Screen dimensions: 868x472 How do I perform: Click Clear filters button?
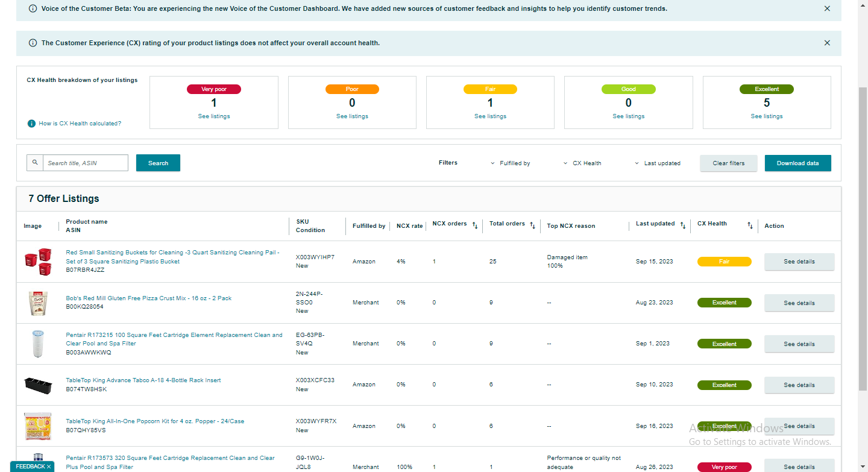(x=728, y=163)
